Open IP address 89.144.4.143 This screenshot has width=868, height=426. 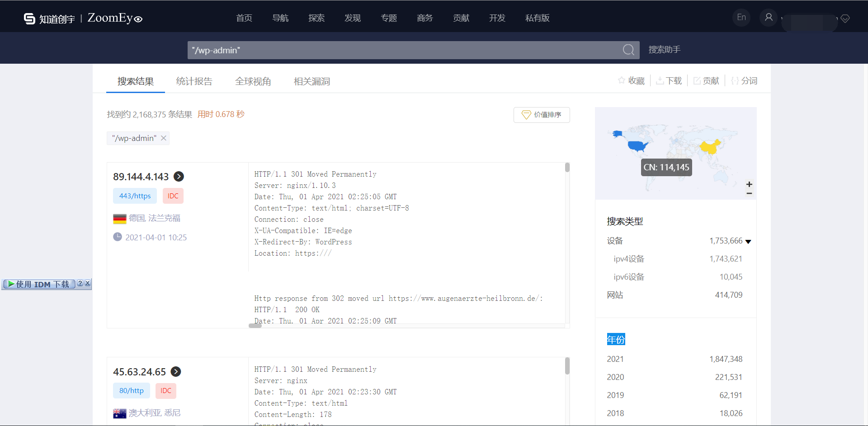tap(141, 177)
